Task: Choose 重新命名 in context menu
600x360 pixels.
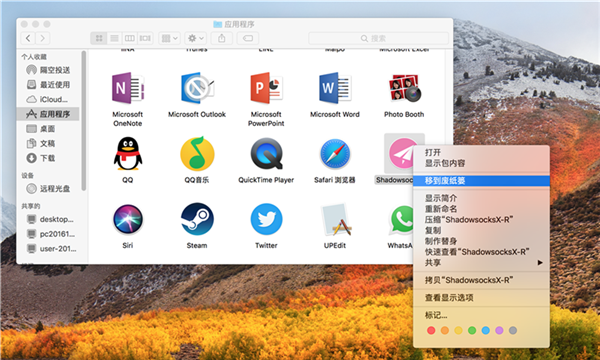Action: tap(481, 209)
